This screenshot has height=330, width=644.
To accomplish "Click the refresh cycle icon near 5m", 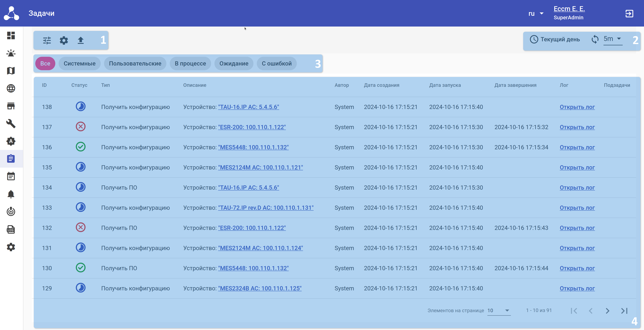I will [x=595, y=39].
